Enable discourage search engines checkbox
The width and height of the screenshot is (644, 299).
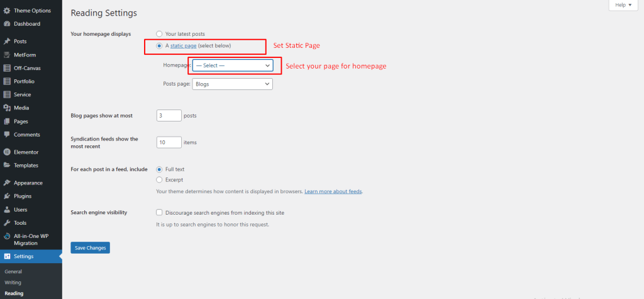click(x=159, y=213)
